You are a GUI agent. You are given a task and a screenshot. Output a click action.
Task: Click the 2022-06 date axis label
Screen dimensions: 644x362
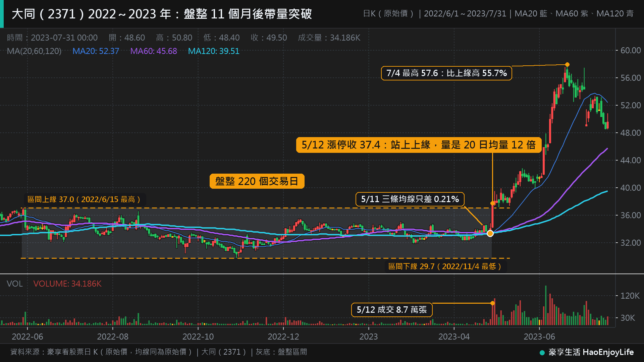tap(28, 337)
